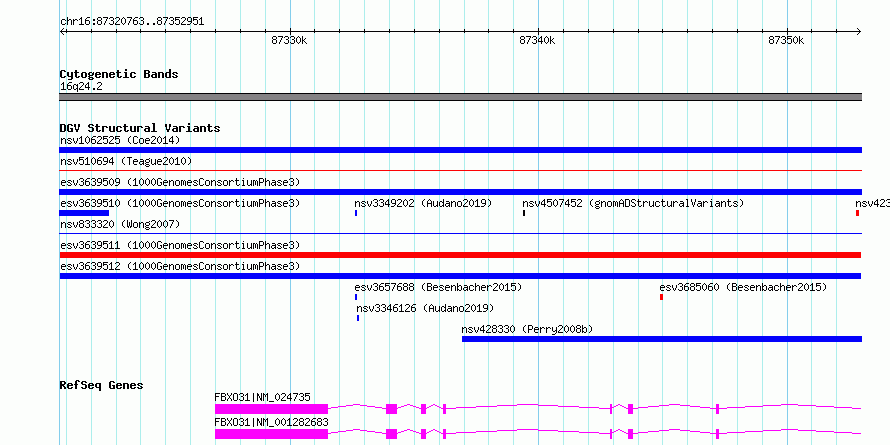Select the red marker under the cut-off nsv423 label

857,213
